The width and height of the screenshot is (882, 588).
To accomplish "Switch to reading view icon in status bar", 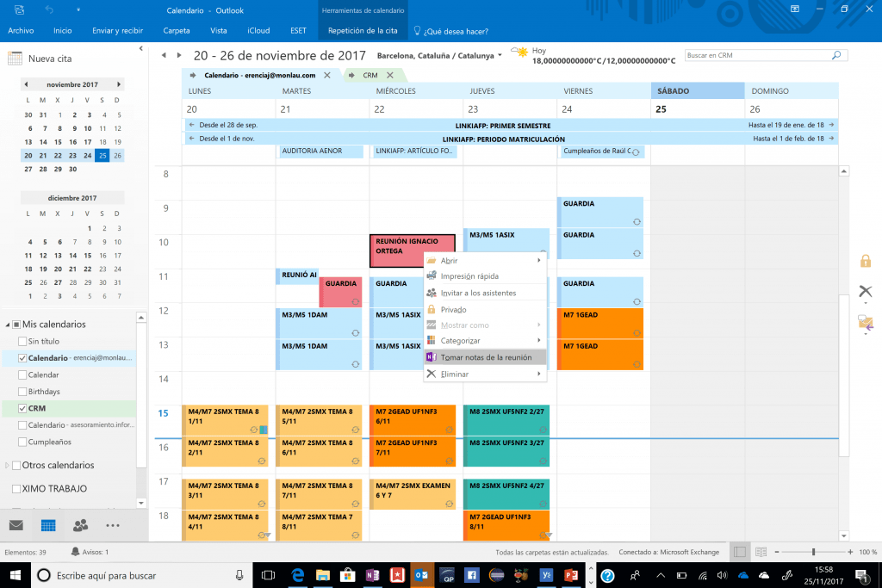I will [761, 552].
